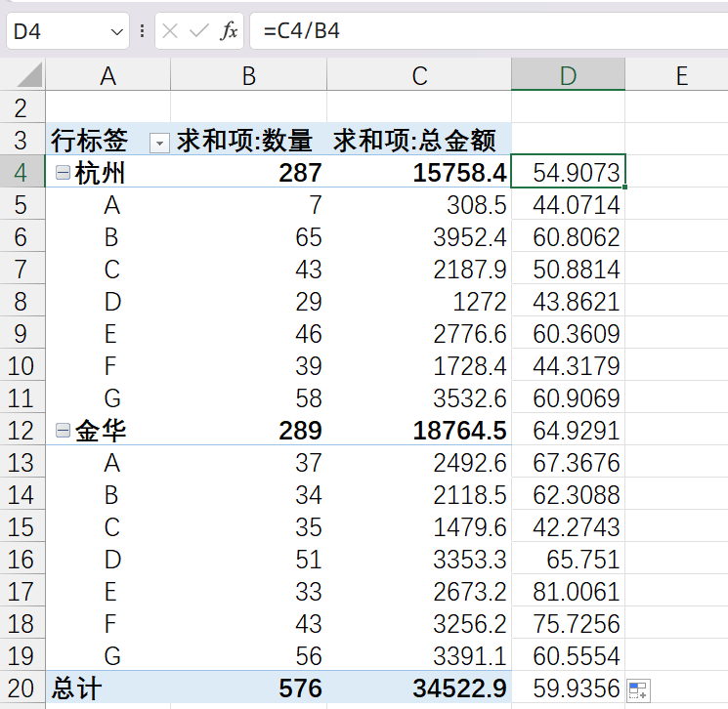The height and width of the screenshot is (709, 728).
Task: Click cell showing 3952.4
Action: (419, 236)
